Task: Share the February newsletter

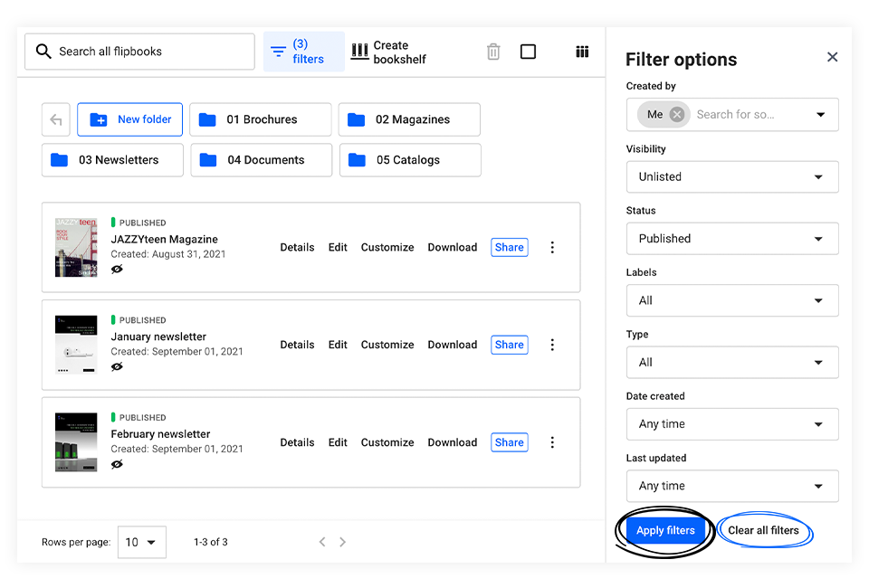Action: [510, 442]
